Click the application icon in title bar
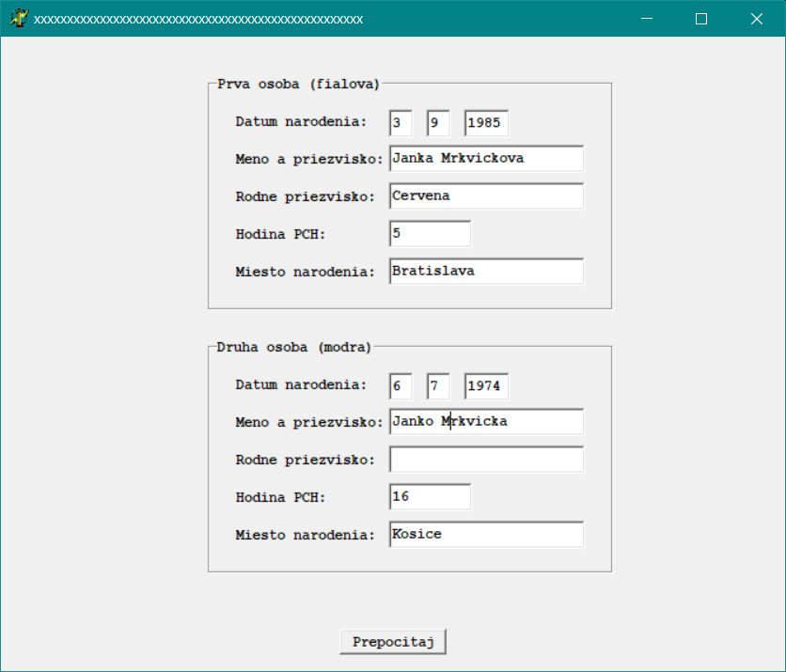 pos(19,19)
